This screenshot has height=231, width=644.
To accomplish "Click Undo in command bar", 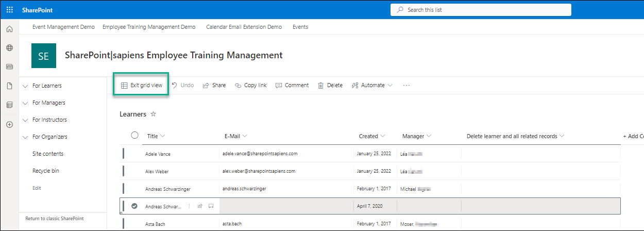I will tap(182, 85).
